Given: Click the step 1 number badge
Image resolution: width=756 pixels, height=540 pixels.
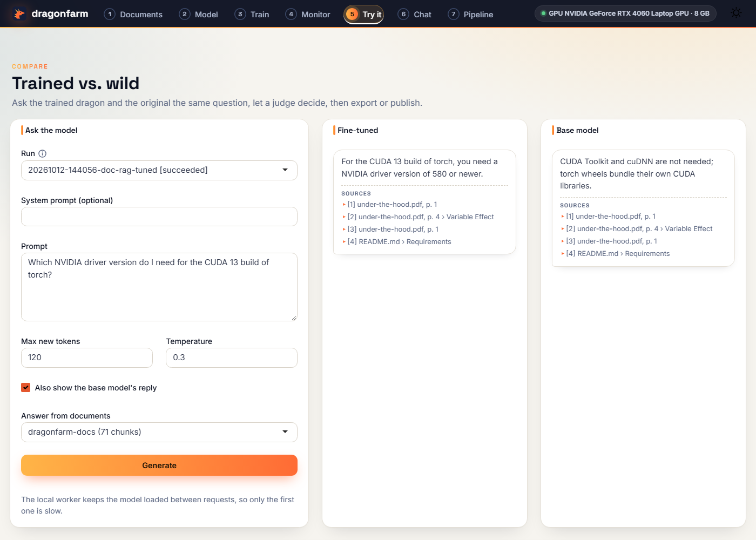Looking at the screenshot, I should 110,14.
